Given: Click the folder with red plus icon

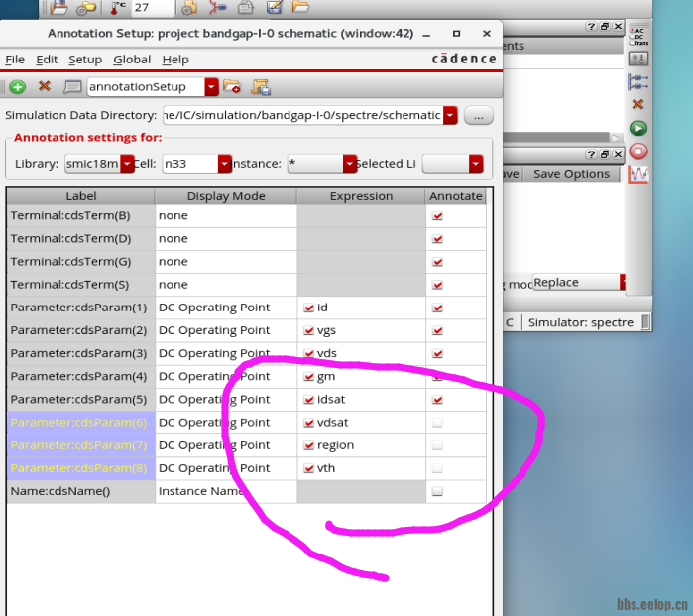Looking at the screenshot, I should [x=232, y=86].
